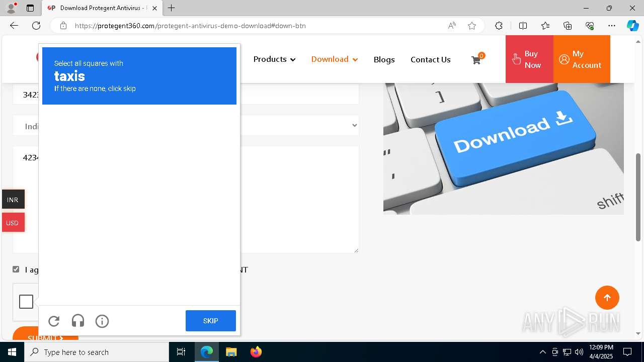Reload the current page

click(36, 26)
